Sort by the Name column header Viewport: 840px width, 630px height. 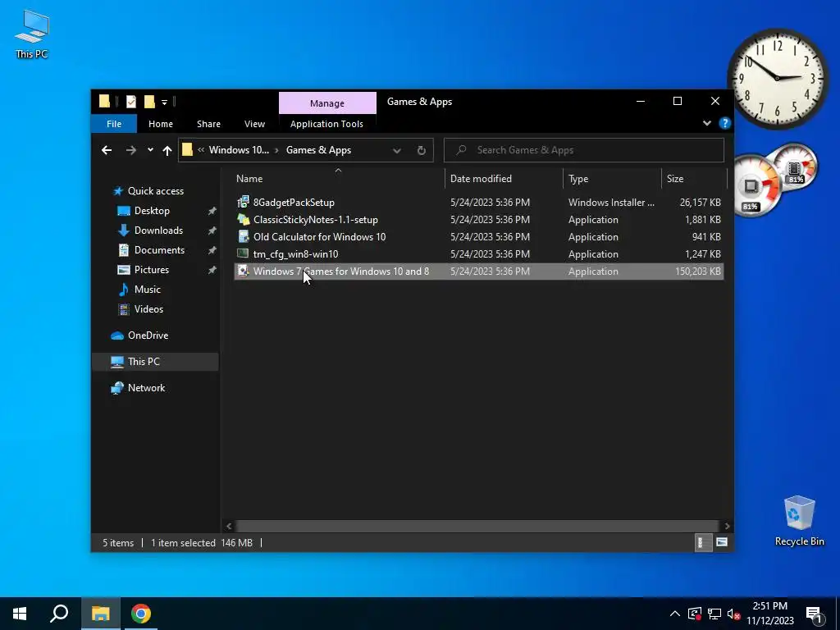(338, 178)
